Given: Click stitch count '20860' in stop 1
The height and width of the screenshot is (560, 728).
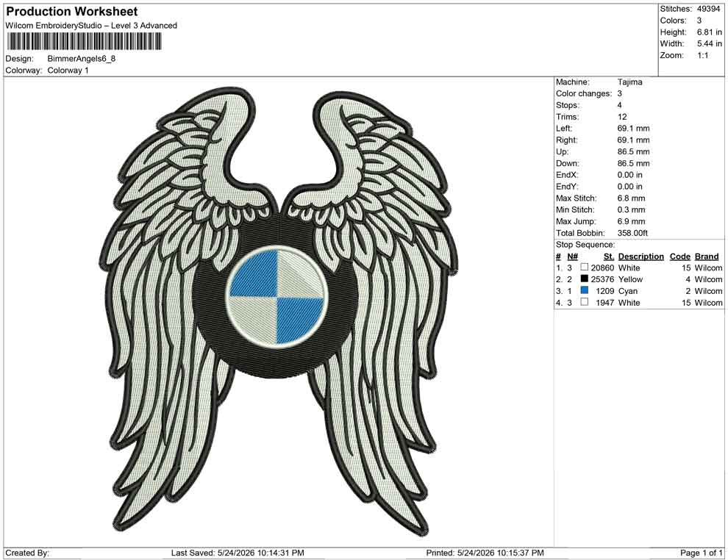Looking at the screenshot, I should point(602,268).
